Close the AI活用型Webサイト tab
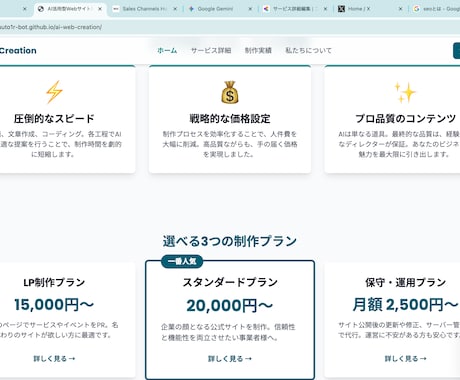The height and width of the screenshot is (380, 460). point(100,9)
